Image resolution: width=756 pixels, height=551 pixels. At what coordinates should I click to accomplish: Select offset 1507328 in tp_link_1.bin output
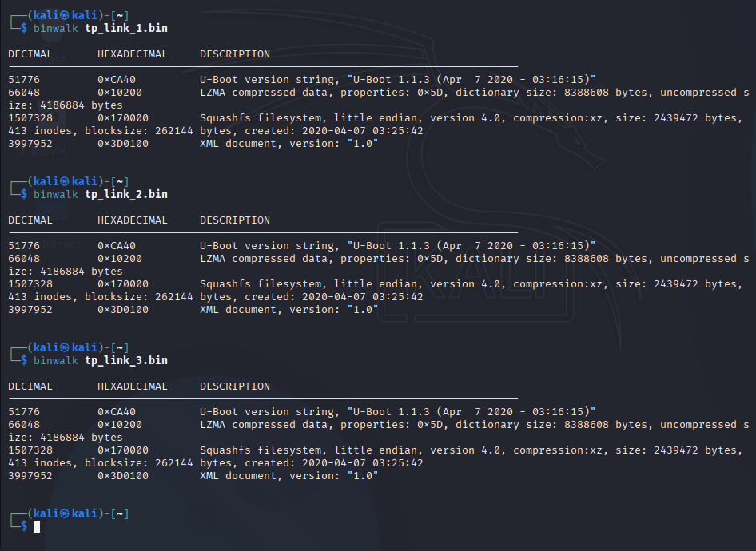(30, 118)
